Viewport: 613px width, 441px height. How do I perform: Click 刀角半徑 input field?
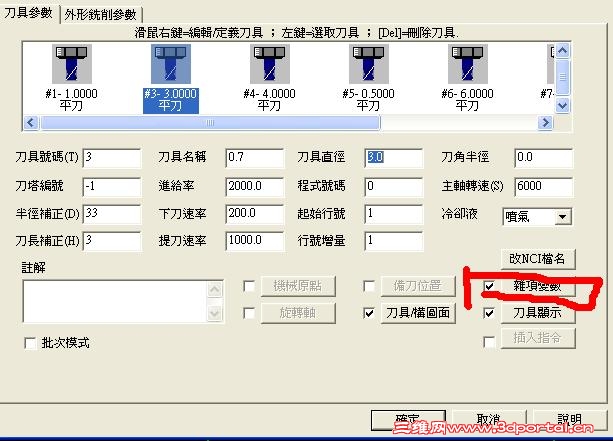coord(544,158)
